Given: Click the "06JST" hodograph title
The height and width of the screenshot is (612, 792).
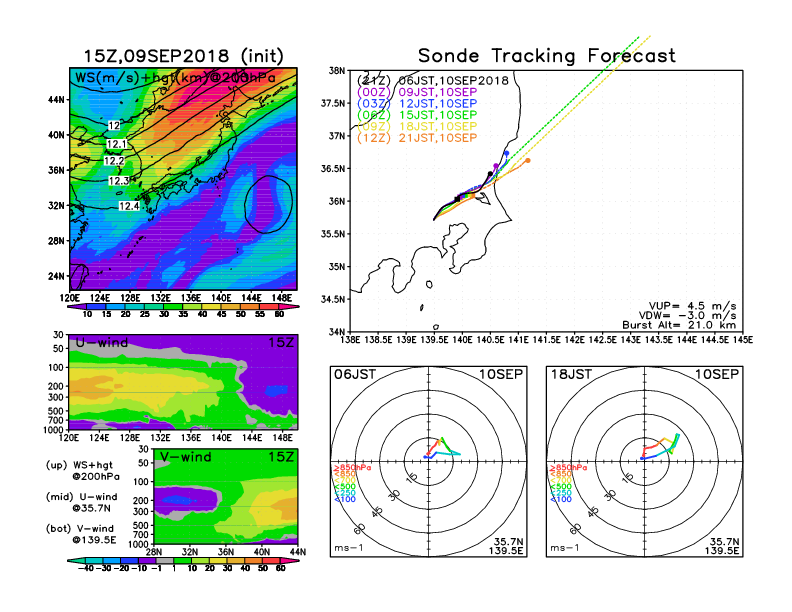Looking at the screenshot, I should pos(355,374).
